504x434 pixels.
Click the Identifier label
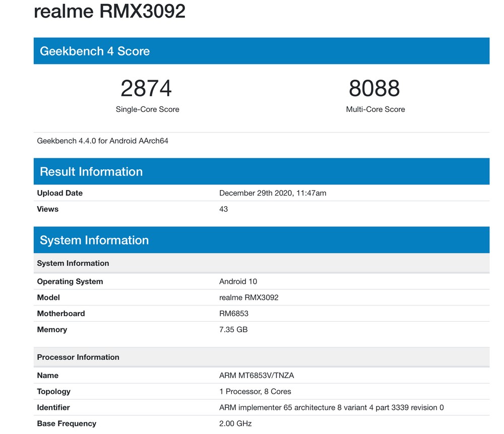(x=53, y=407)
